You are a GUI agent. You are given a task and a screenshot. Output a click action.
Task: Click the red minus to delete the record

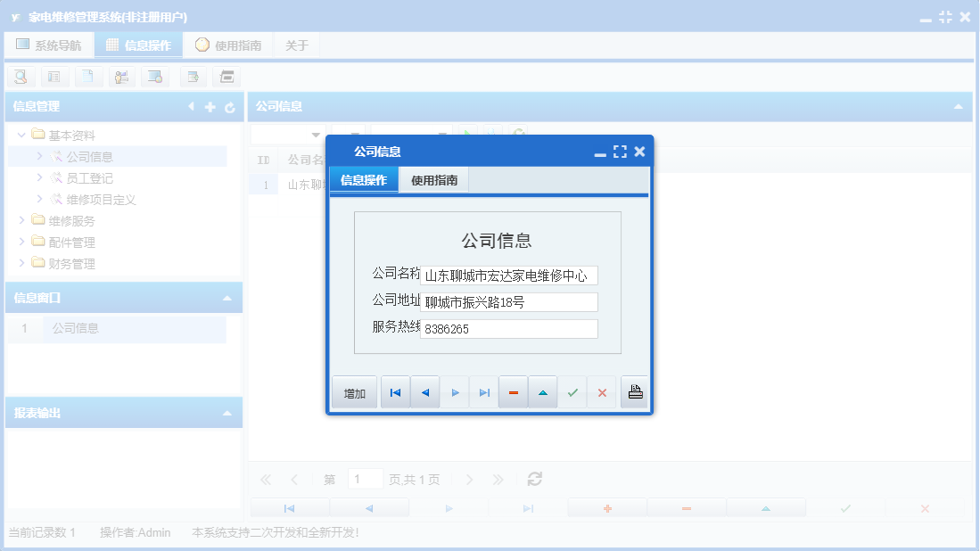point(513,391)
